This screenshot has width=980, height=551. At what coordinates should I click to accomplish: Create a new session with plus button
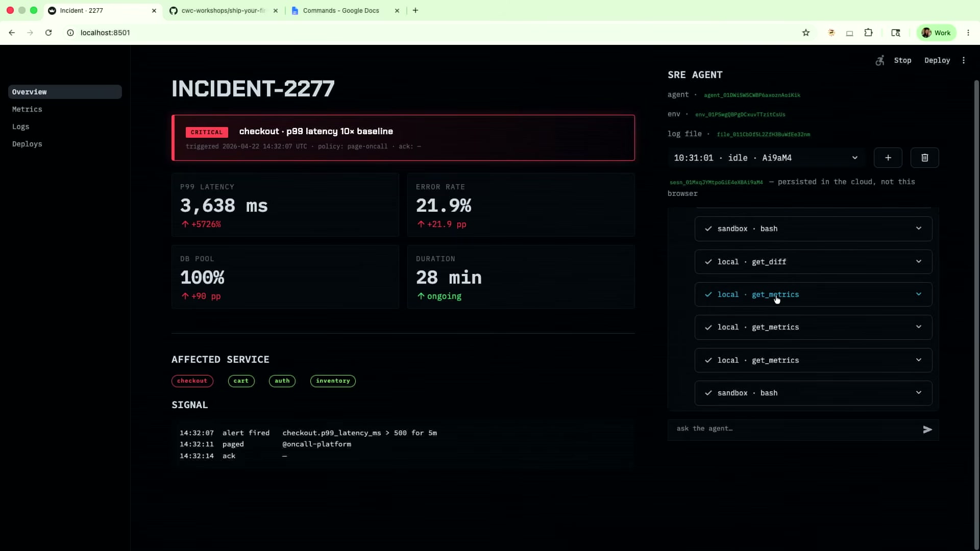click(x=888, y=158)
